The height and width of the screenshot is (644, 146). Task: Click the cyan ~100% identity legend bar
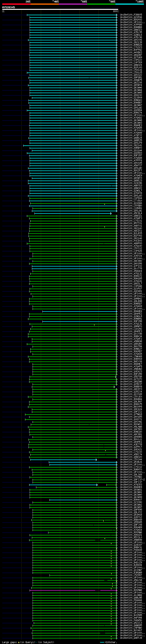coord(130,4)
